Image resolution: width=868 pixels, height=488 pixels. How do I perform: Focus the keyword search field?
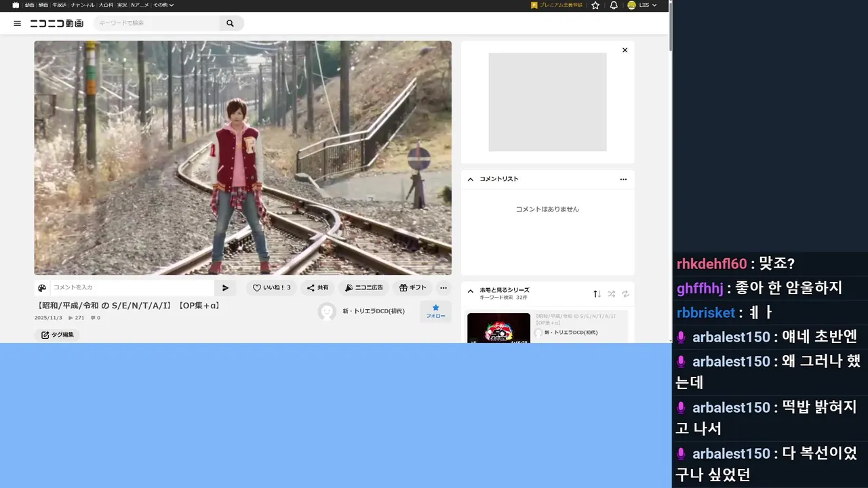click(157, 23)
